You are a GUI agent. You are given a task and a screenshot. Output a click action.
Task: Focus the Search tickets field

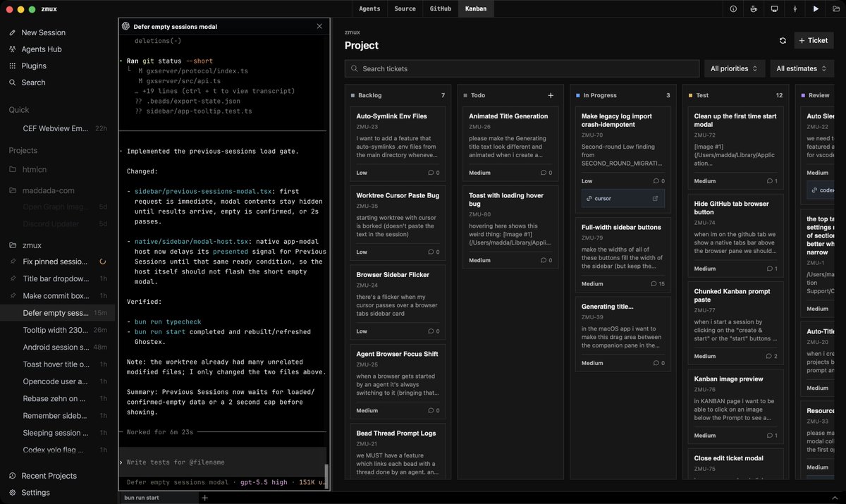point(521,68)
